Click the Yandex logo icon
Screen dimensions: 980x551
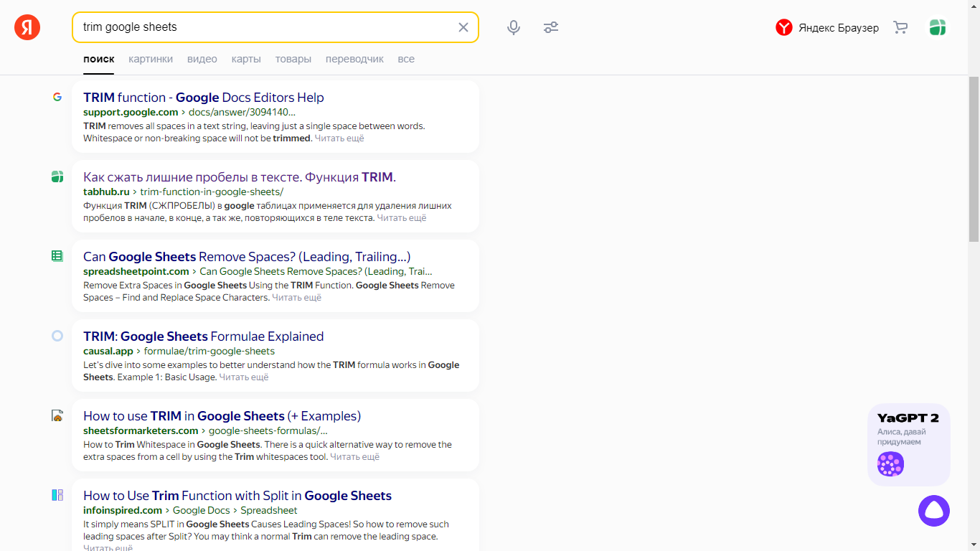pyautogui.click(x=27, y=27)
